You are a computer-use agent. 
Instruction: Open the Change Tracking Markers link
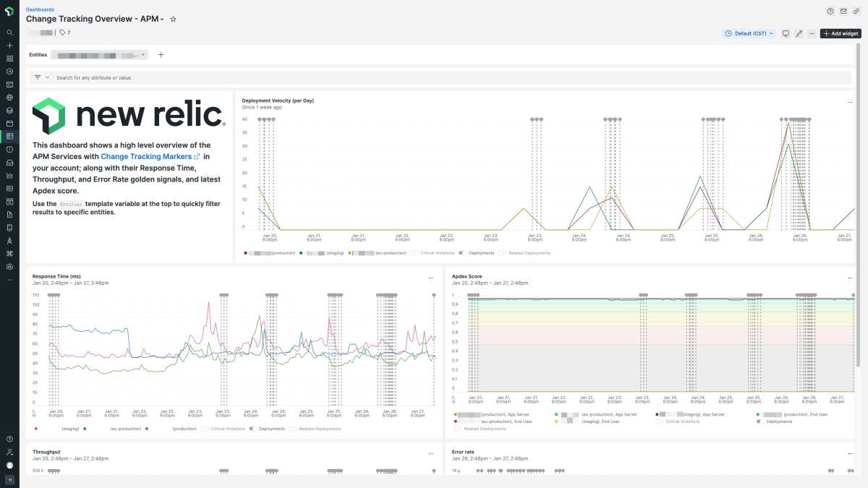pos(150,156)
